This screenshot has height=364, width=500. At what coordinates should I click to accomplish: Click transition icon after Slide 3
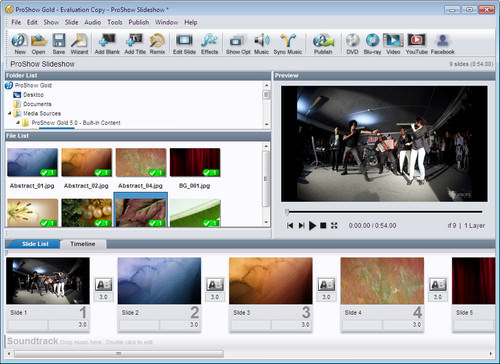(x=326, y=285)
